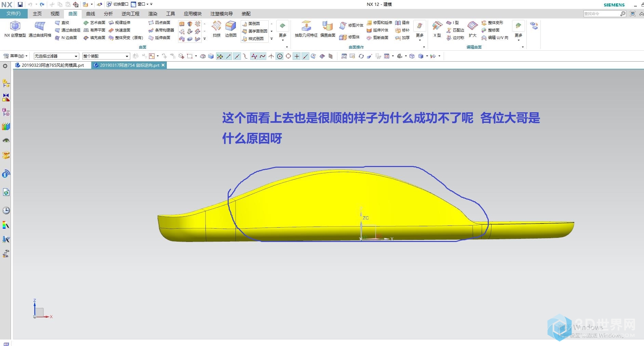The image size is (644, 346).
Task: Select the 缝合 (Sew) tool
Action: click(x=402, y=23)
